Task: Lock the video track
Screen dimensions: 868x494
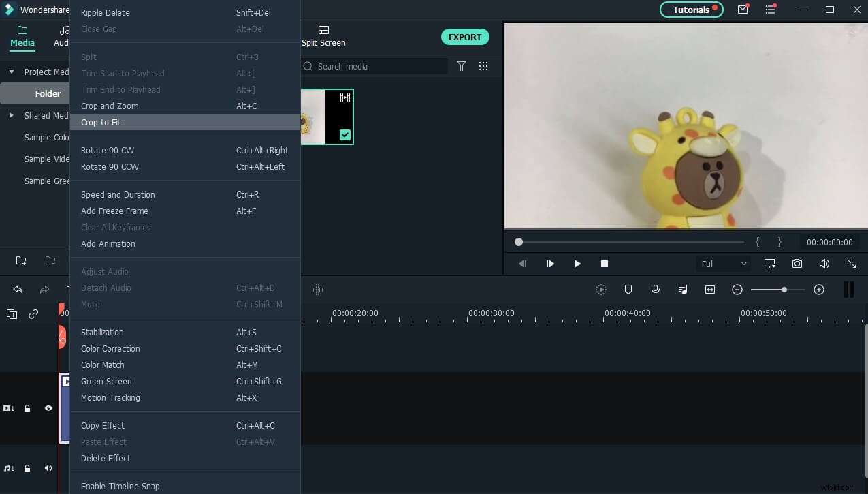Action: [27, 408]
